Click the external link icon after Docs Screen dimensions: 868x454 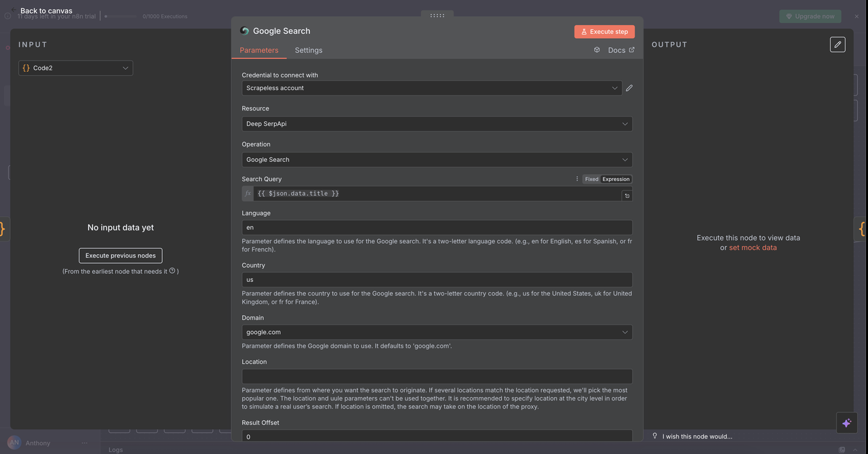(x=632, y=50)
